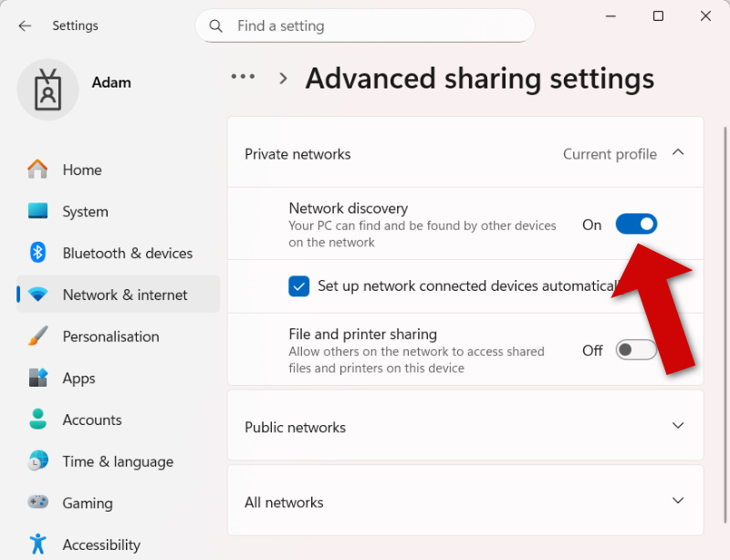Click the Network & internet sidebar icon
This screenshot has width=730, height=560.
pyautogui.click(x=37, y=295)
